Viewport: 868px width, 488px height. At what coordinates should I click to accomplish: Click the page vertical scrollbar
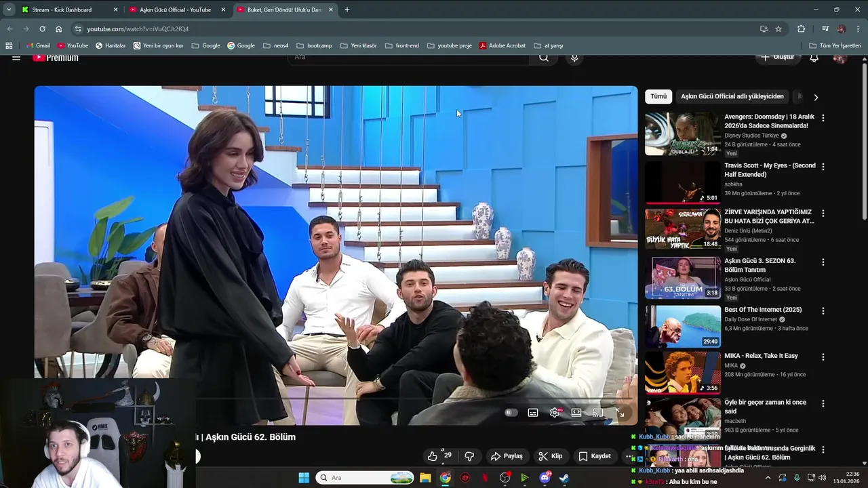click(864, 141)
